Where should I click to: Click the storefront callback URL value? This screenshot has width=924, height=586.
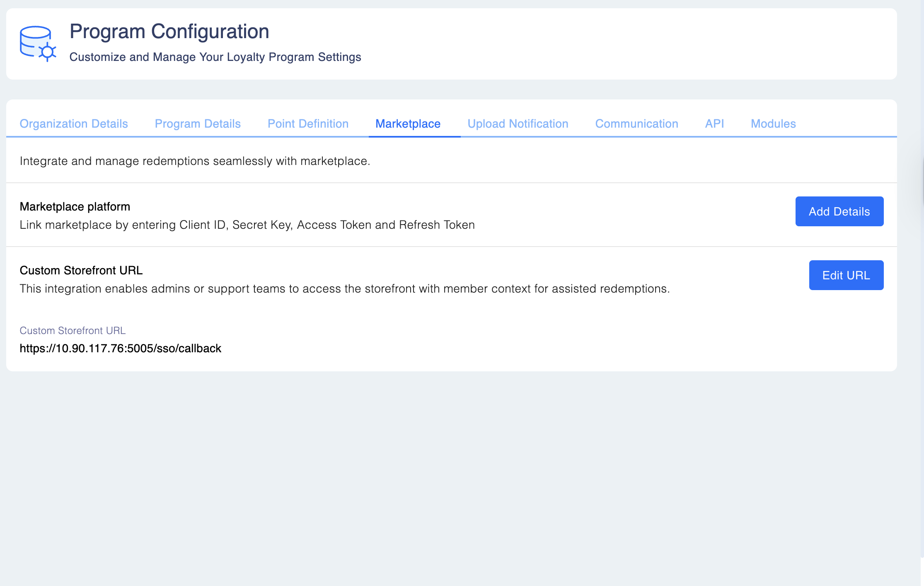pos(121,348)
